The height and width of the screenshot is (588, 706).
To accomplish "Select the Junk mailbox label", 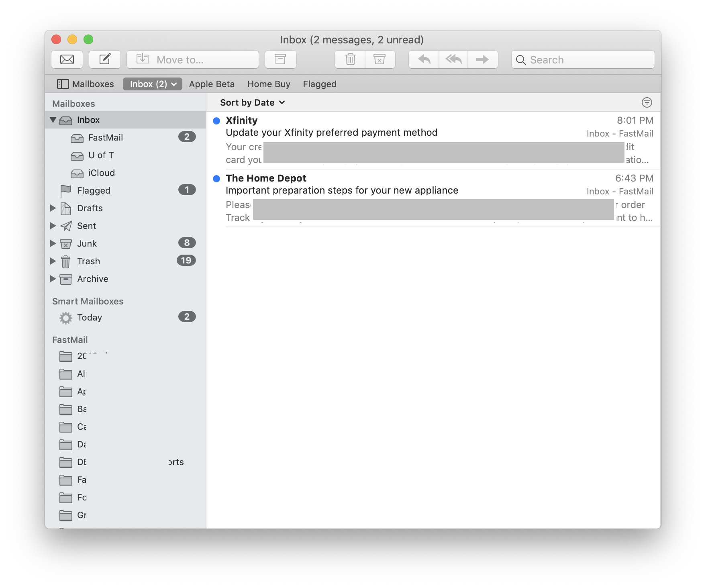I will (x=87, y=243).
